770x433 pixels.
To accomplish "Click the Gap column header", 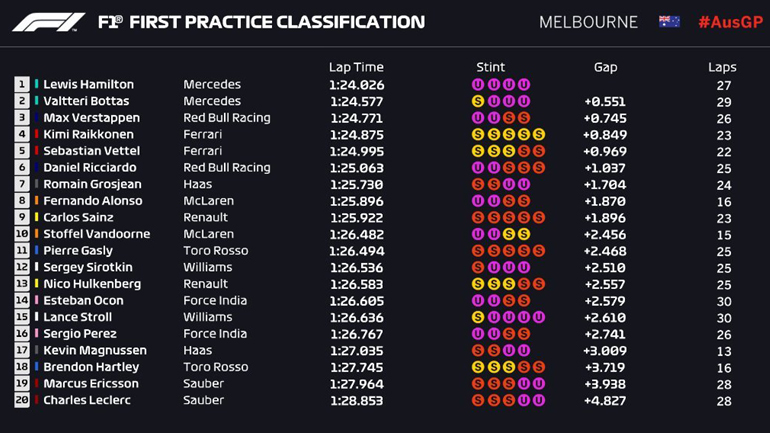I will coord(605,67).
